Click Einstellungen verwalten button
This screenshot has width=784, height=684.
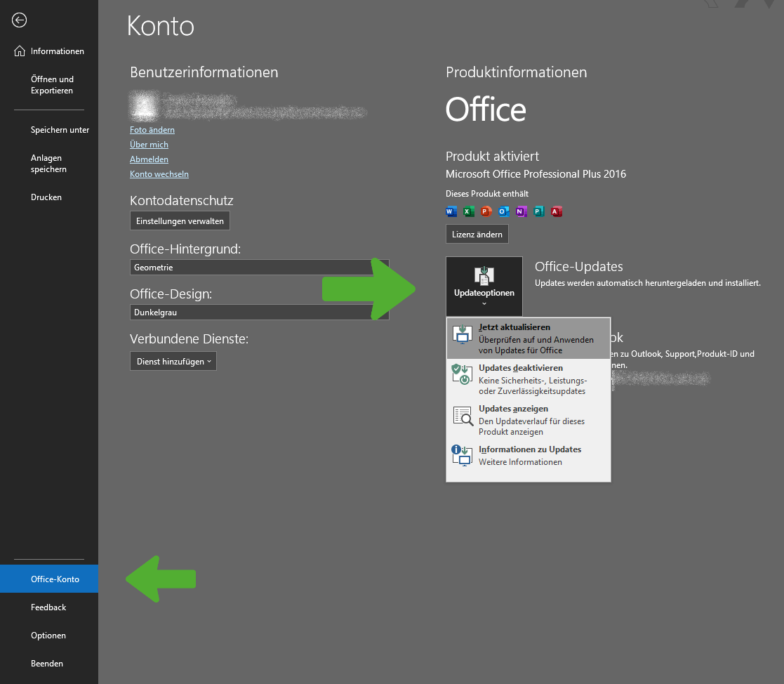(180, 221)
